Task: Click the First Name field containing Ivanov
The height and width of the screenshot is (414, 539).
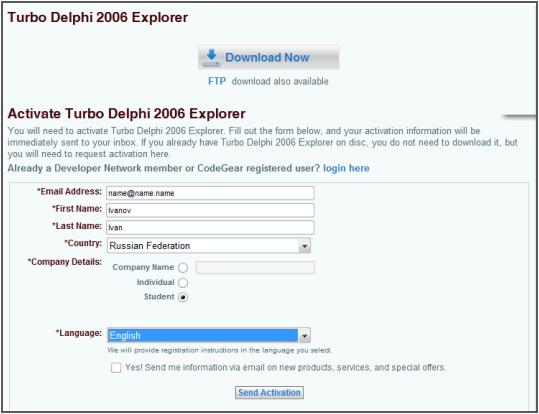Action: pos(210,210)
